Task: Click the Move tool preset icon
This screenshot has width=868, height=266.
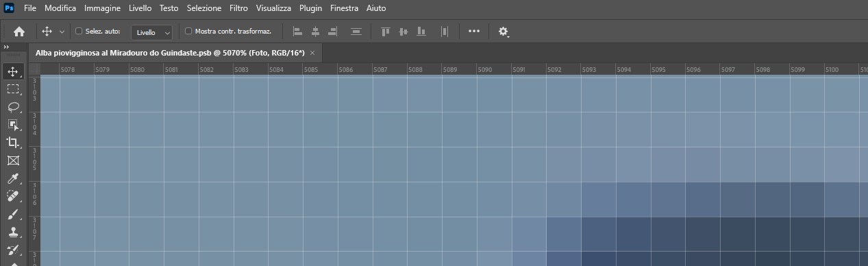Action: click(47, 32)
